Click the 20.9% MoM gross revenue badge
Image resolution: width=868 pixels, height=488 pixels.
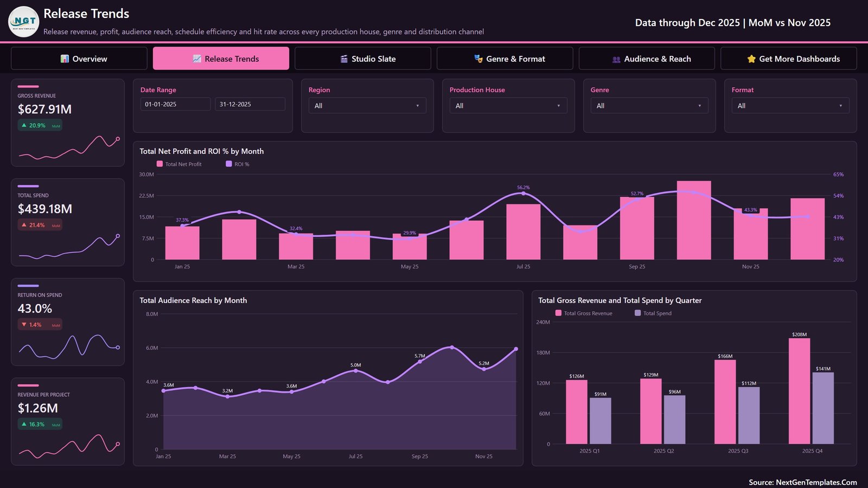(x=40, y=125)
